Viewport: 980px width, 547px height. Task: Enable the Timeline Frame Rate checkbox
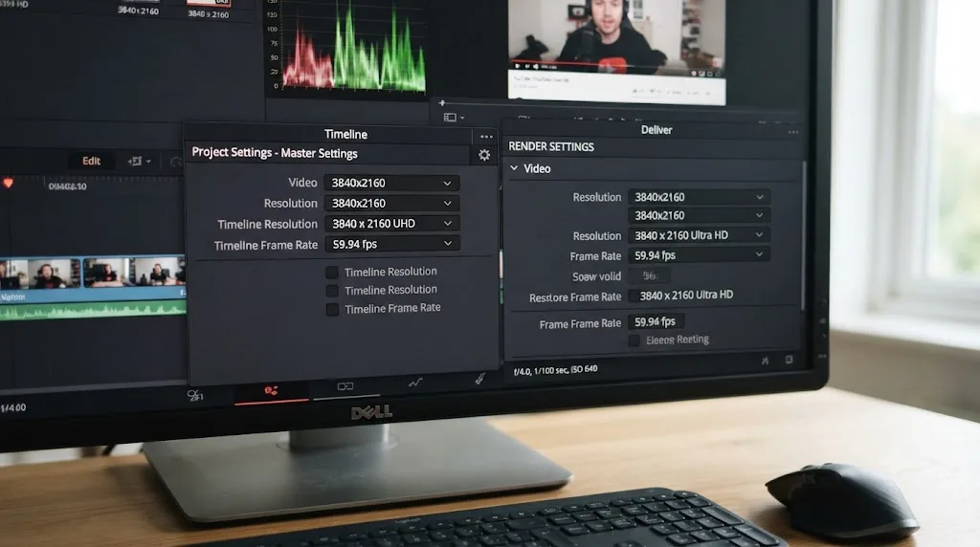tap(332, 310)
